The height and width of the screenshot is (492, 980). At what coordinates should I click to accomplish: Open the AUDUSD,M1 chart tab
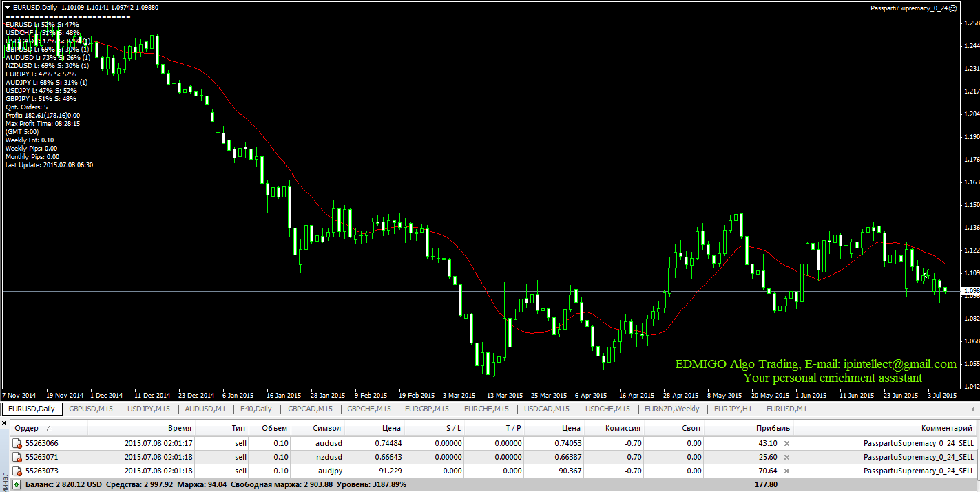pyautogui.click(x=205, y=409)
